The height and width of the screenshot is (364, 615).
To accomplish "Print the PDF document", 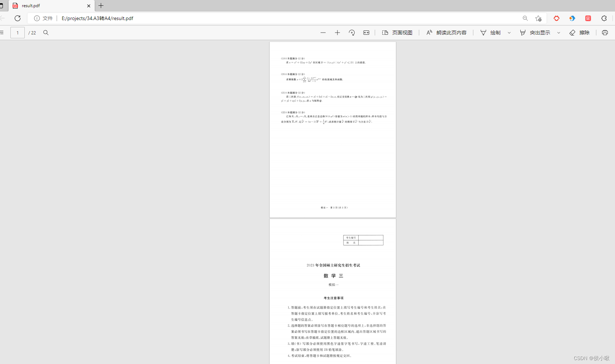I will coord(605,33).
